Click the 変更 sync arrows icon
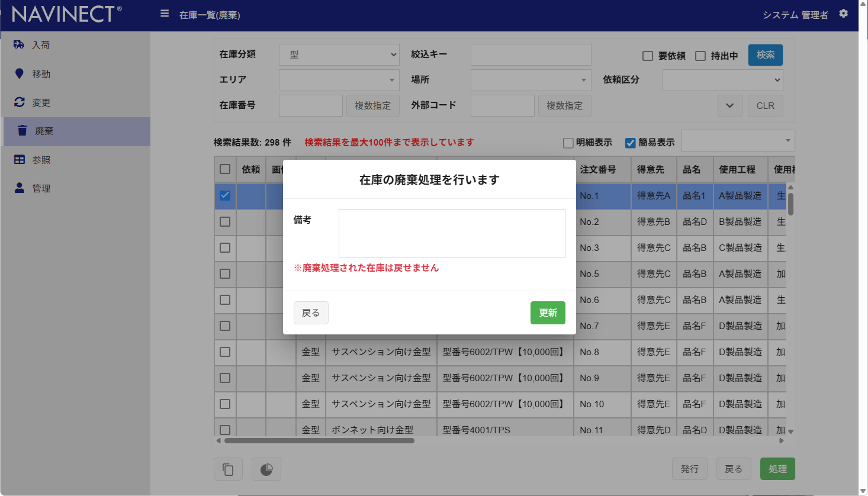This screenshot has height=496, width=868. point(19,102)
